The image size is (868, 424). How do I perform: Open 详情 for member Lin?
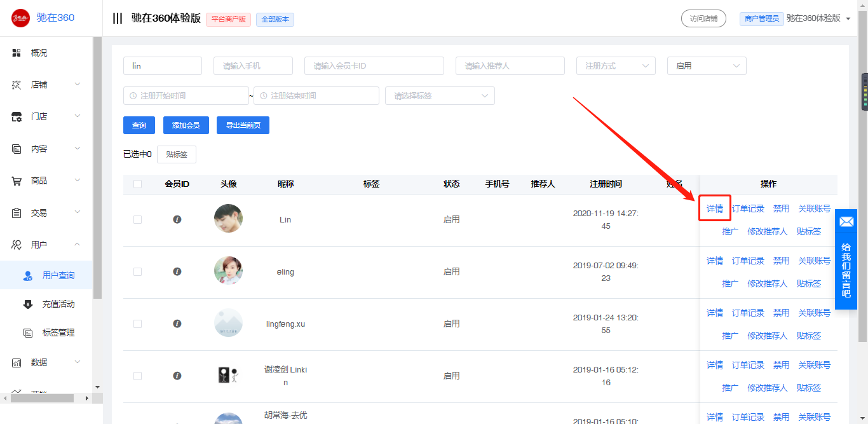pyautogui.click(x=715, y=209)
